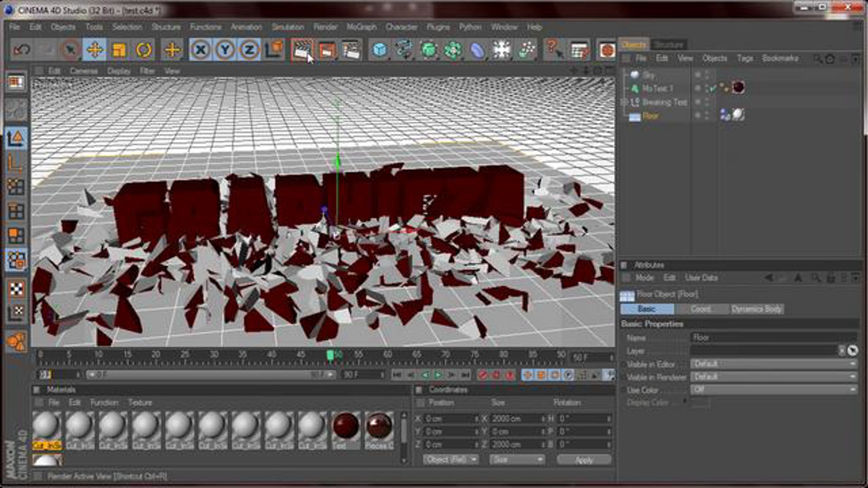Image resolution: width=868 pixels, height=488 pixels.
Task: Jump to the start of the animation
Action: (x=397, y=375)
